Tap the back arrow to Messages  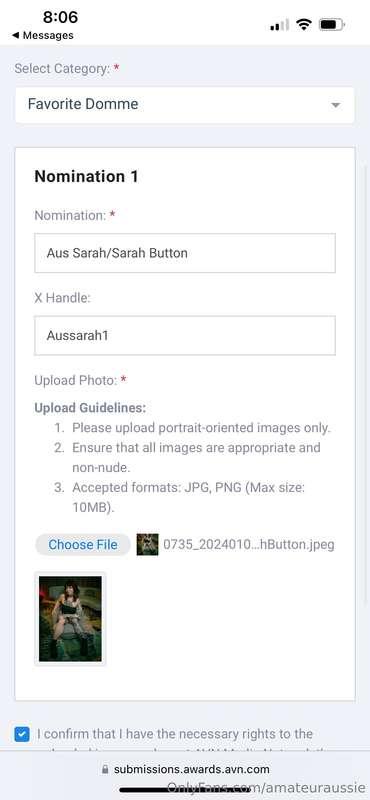pyautogui.click(x=15, y=36)
